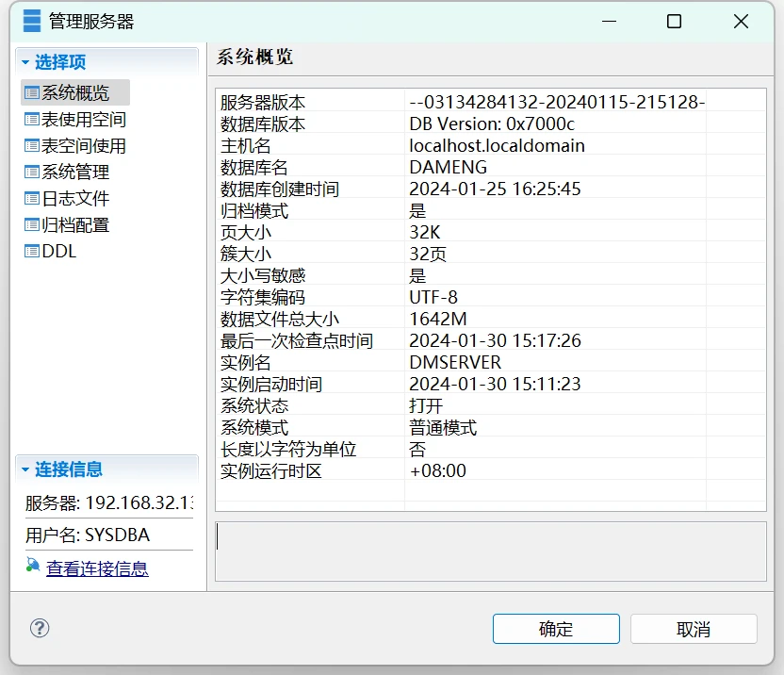Switch to the 归档配置 page
This screenshot has height=675, width=784.
pos(75,225)
